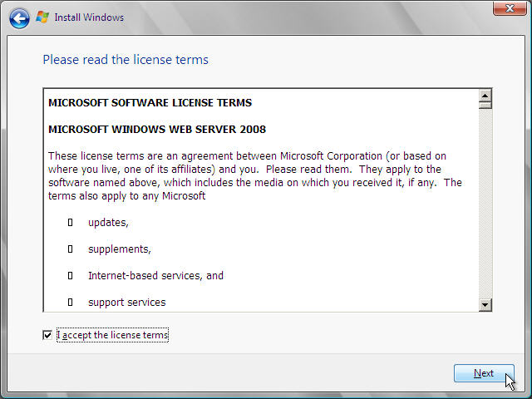The height and width of the screenshot is (399, 532).
Task: Click the 'supplements,' bullet item
Action: click(120, 249)
